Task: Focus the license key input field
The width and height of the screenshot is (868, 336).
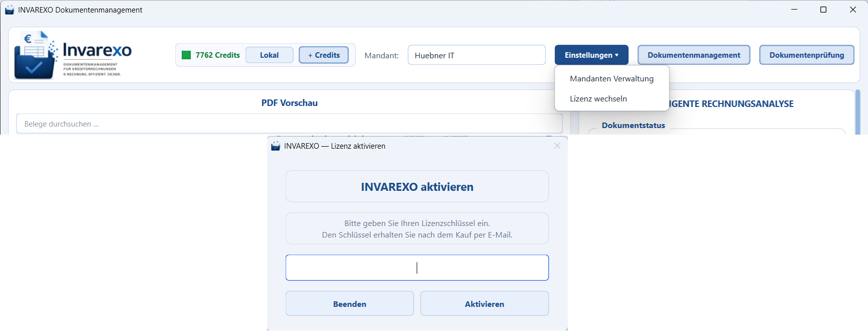Action: (417, 268)
